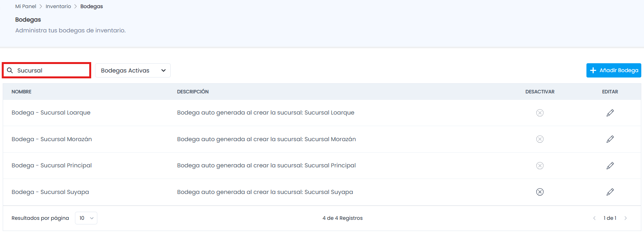Click 'Administra tus bodegas de inventario' subtitle
Image resolution: width=644 pixels, height=236 pixels.
(x=70, y=30)
